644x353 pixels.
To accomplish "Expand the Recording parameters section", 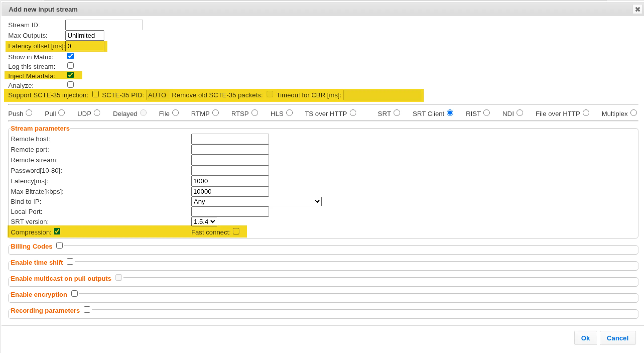I will point(87,310).
